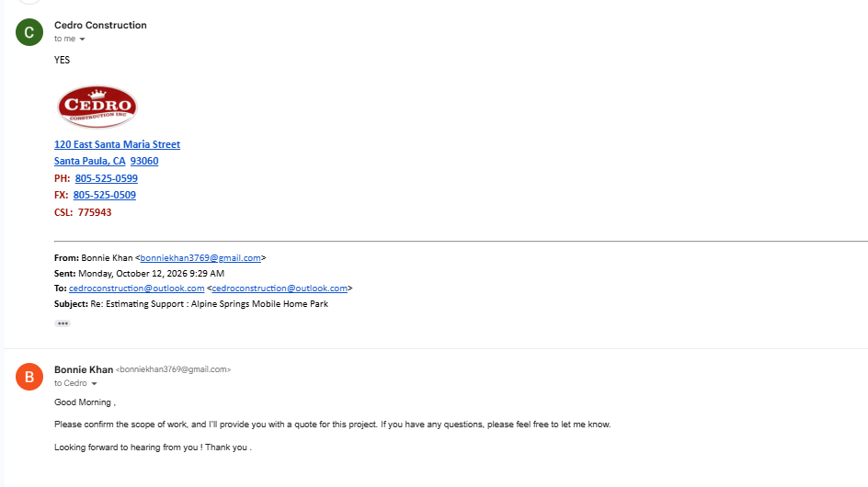Open the Santa Paula, CA address link
Viewport: 868px width, 487px height.
click(x=90, y=161)
